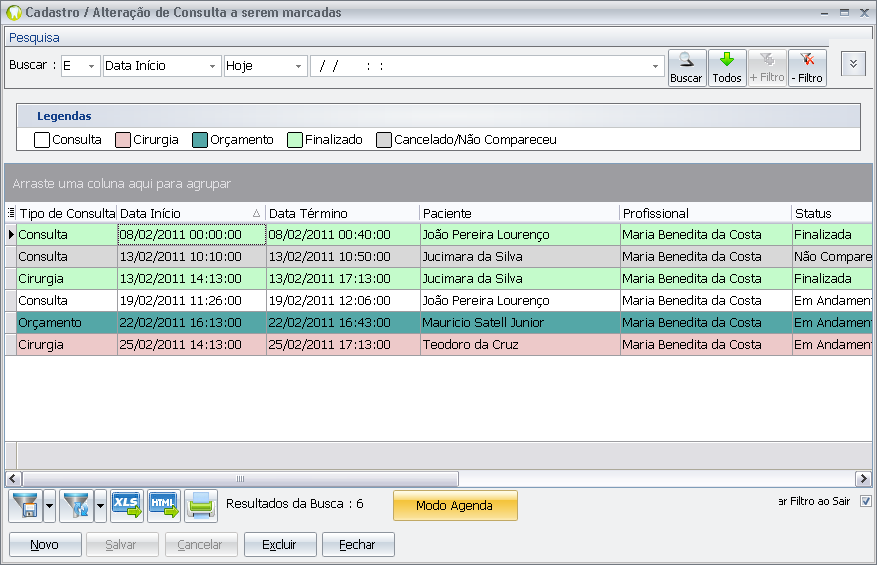Select the Cirurgia row for Teodoro da Cruz
Image resolution: width=877 pixels, height=565 pixels.
click(438, 345)
